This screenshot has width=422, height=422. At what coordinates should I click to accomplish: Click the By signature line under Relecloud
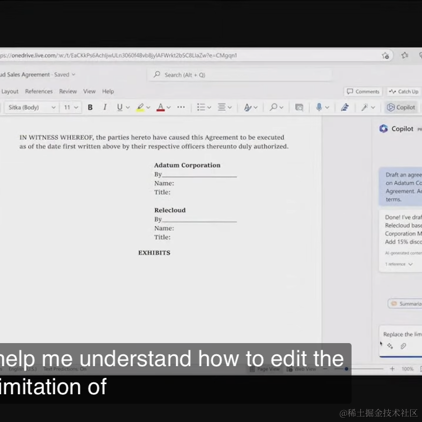195,219
